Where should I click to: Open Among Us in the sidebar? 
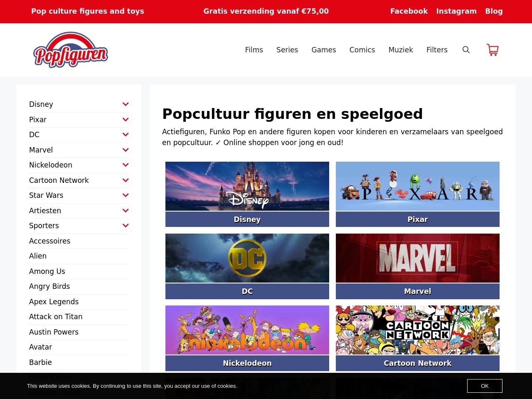coord(47,271)
